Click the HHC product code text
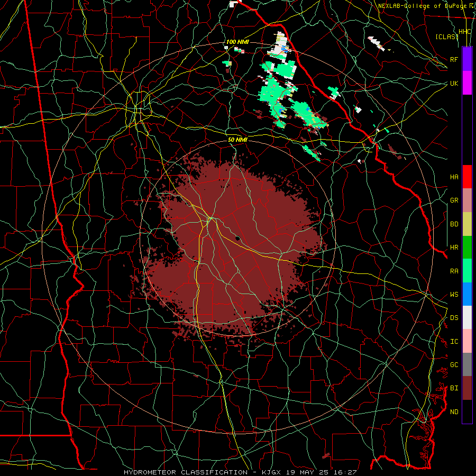Viewport: 476px width, 476px height. point(465,32)
